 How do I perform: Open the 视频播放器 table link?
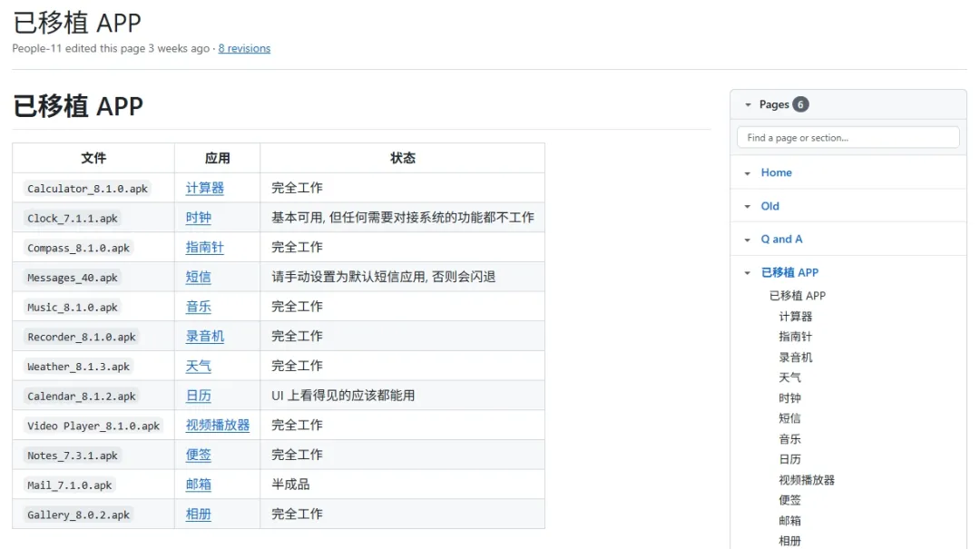tap(218, 426)
